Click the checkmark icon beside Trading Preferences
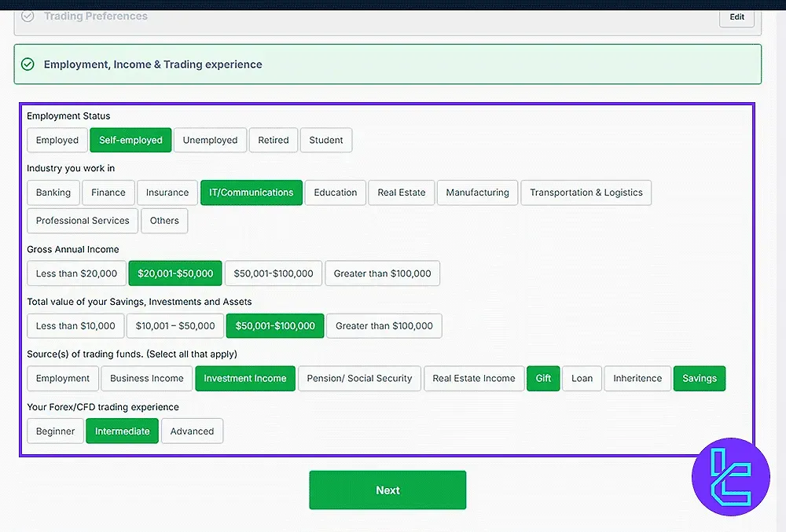786x532 pixels. [x=28, y=16]
